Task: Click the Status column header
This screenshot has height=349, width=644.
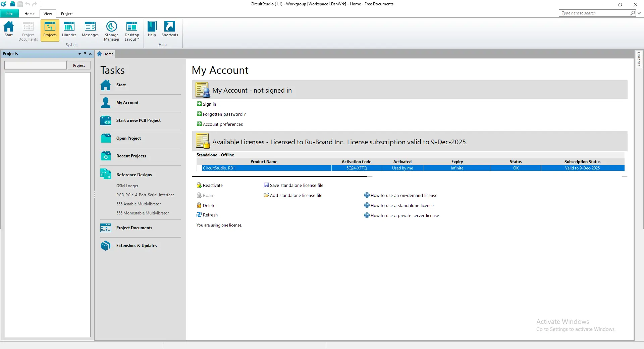Action: (x=516, y=162)
